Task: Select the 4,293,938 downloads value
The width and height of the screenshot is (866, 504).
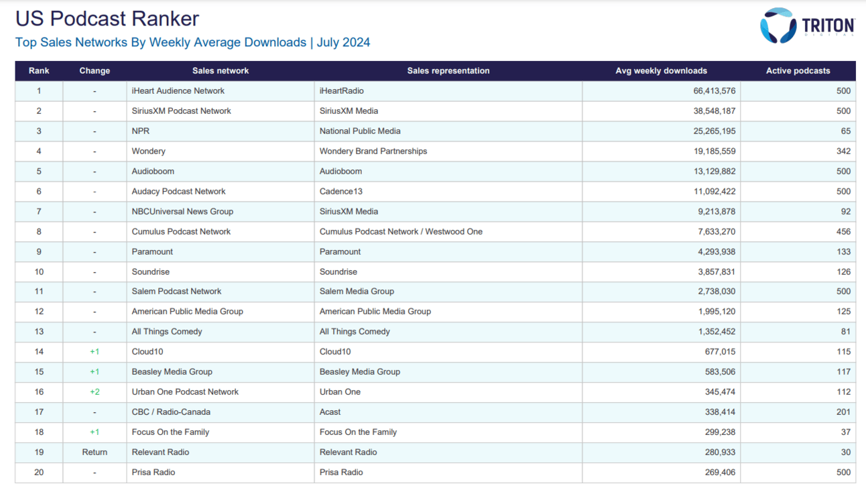Action: 717,252
